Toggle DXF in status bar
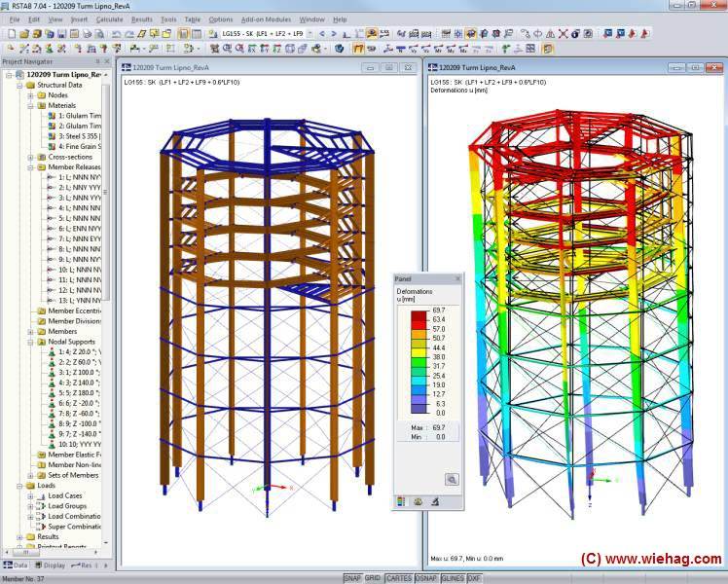Screen dimensions: 728x584 [x=474, y=578]
